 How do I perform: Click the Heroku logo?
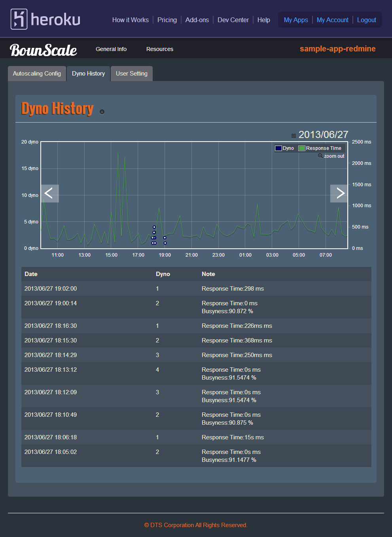[45, 19]
